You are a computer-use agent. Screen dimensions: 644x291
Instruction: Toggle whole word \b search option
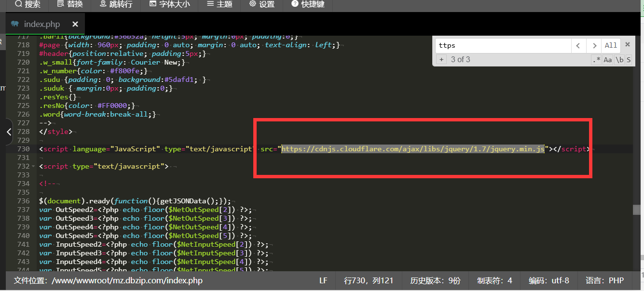click(619, 60)
